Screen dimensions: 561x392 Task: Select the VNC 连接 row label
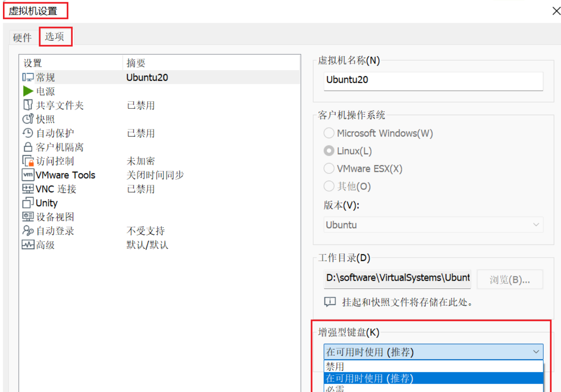pyautogui.click(x=56, y=189)
